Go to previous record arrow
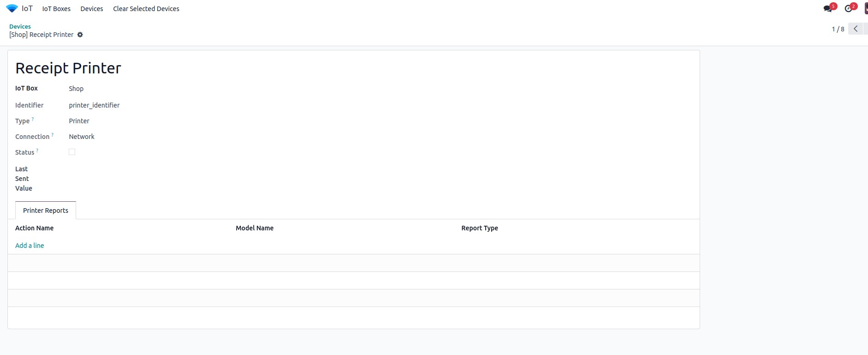Image resolution: width=868 pixels, height=355 pixels. click(856, 29)
